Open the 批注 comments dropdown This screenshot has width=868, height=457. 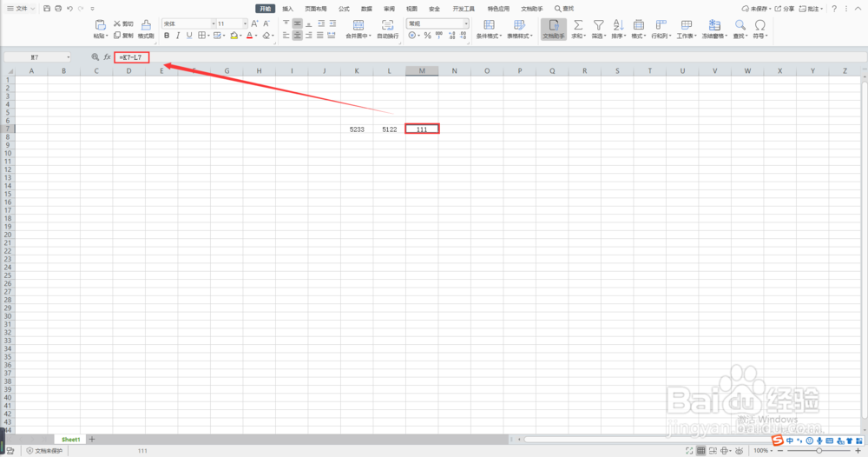811,9
